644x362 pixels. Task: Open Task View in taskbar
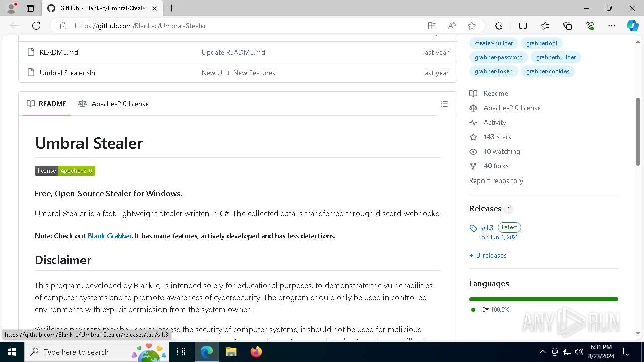(182, 352)
